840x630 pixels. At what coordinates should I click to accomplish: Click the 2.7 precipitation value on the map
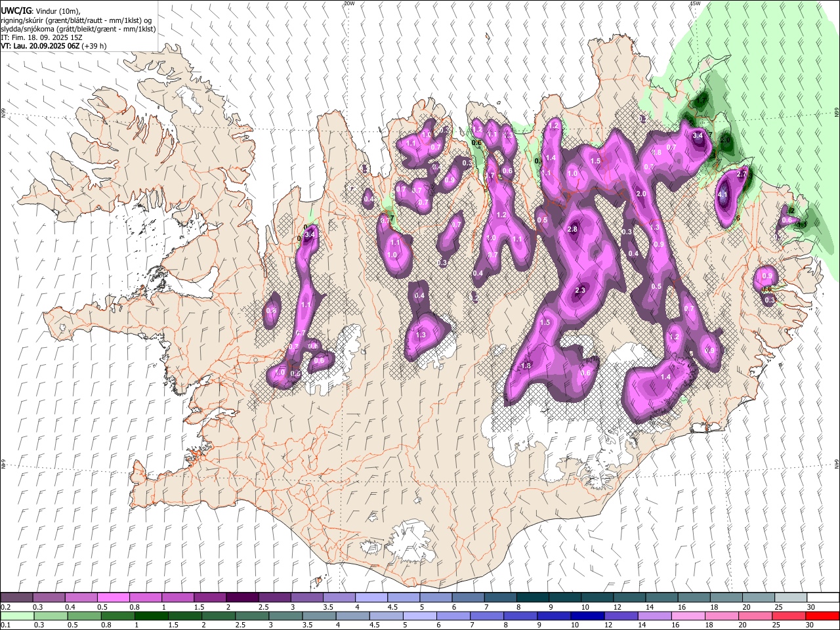coord(742,175)
